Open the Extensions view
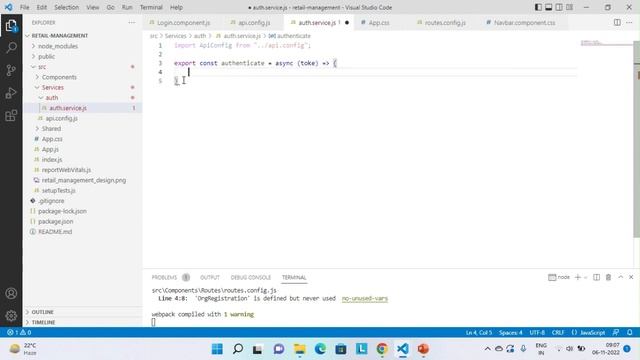The height and width of the screenshot is (360, 640). click(x=11, y=116)
